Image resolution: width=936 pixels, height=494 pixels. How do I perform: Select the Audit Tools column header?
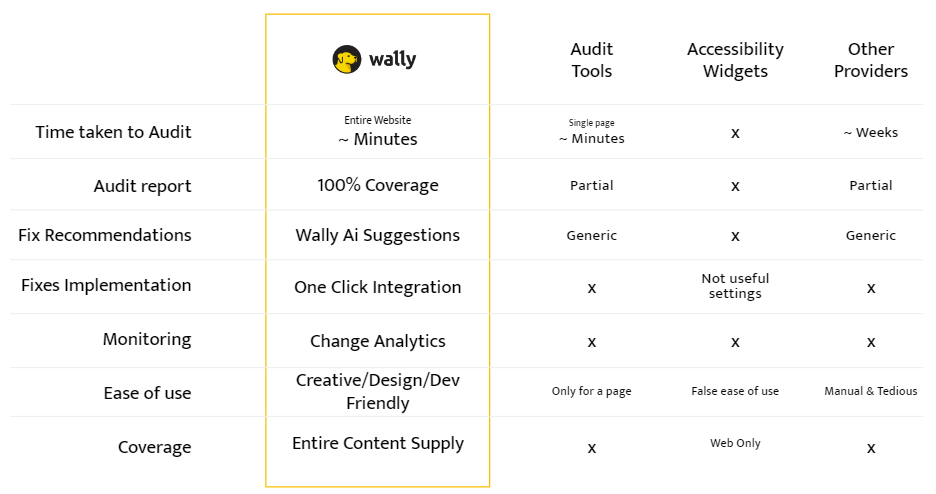(x=591, y=60)
